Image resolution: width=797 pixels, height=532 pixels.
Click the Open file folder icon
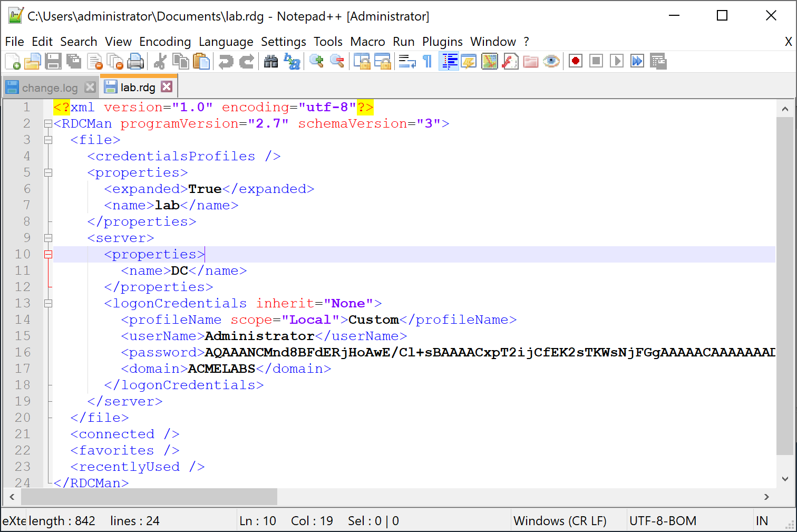pyautogui.click(x=32, y=62)
